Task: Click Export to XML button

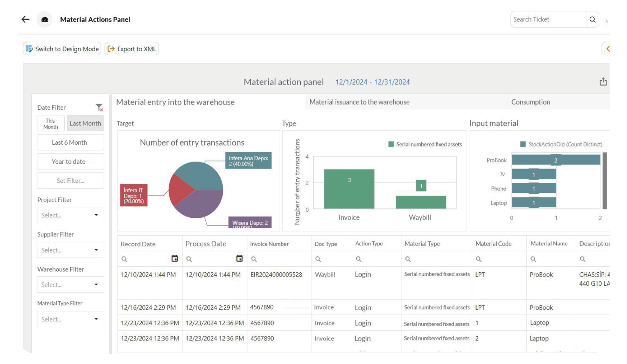Action: pos(132,49)
